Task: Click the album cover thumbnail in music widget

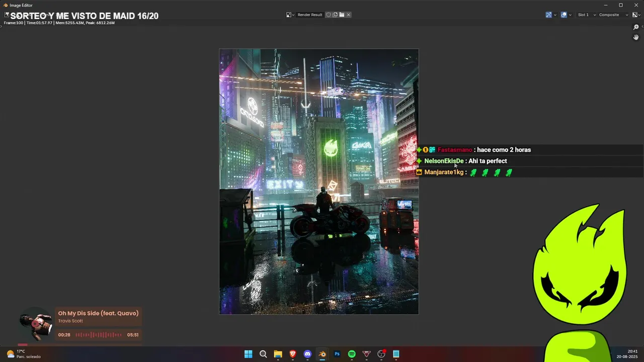Action: pos(36,323)
